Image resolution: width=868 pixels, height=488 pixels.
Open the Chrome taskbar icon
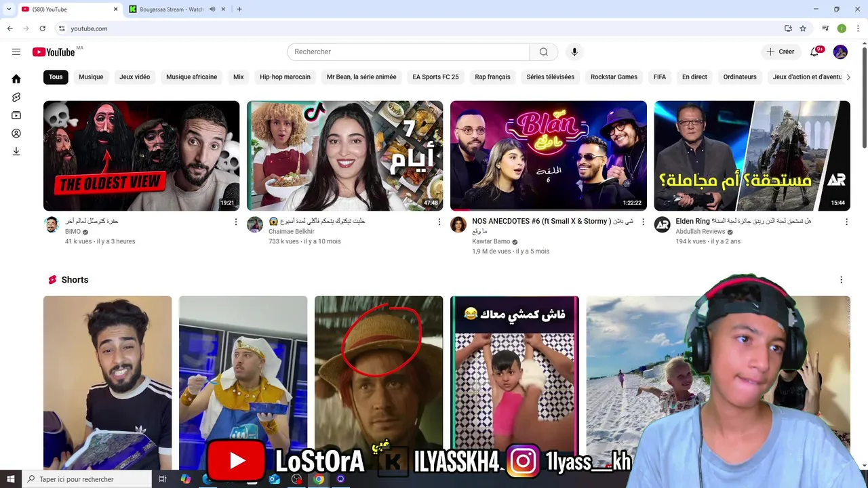click(319, 479)
